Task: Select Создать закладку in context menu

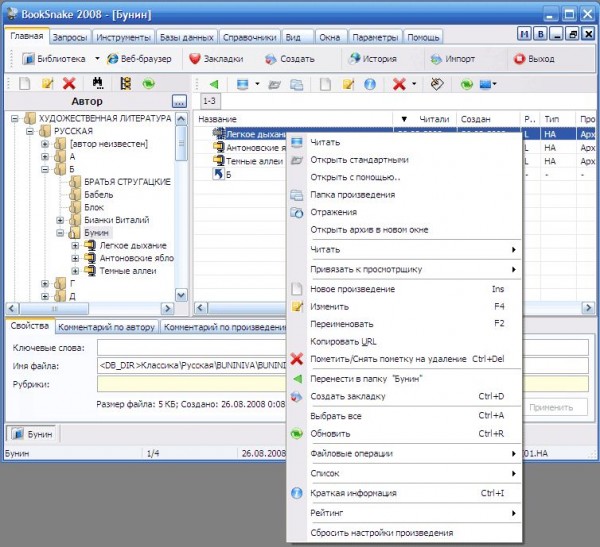Action: coord(404,397)
